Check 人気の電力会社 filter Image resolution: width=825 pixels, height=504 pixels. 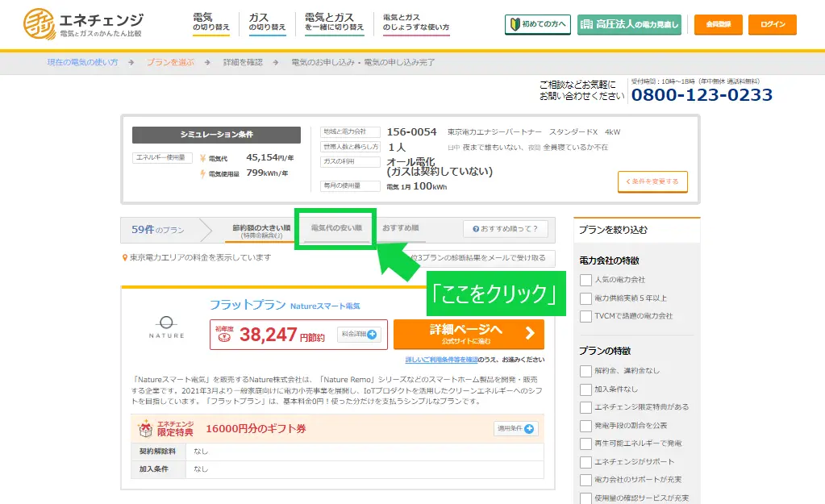pos(585,280)
